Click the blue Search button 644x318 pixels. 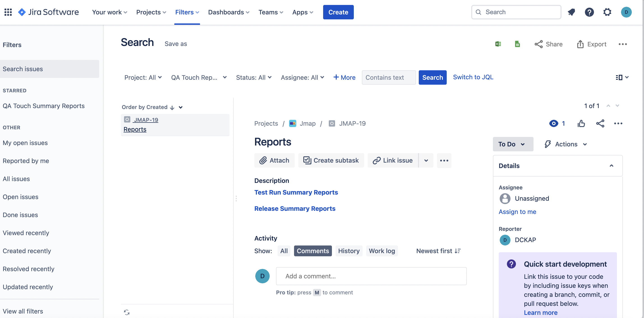click(432, 77)
